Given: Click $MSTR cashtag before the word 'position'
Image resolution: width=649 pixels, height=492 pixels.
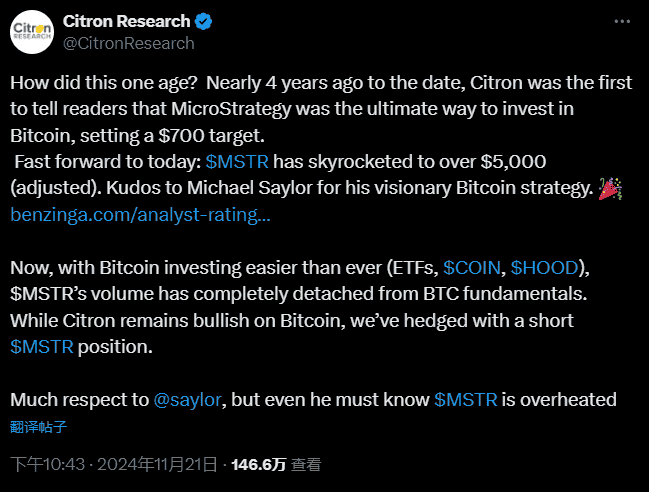Looking at the screenshot, I should (x=42, y=347).
